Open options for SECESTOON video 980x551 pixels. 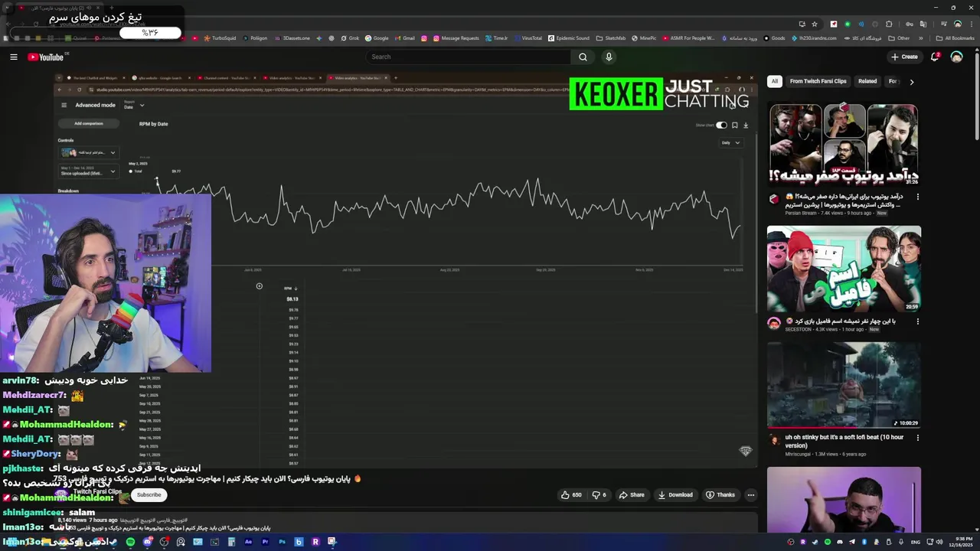[x=918, y=321]
